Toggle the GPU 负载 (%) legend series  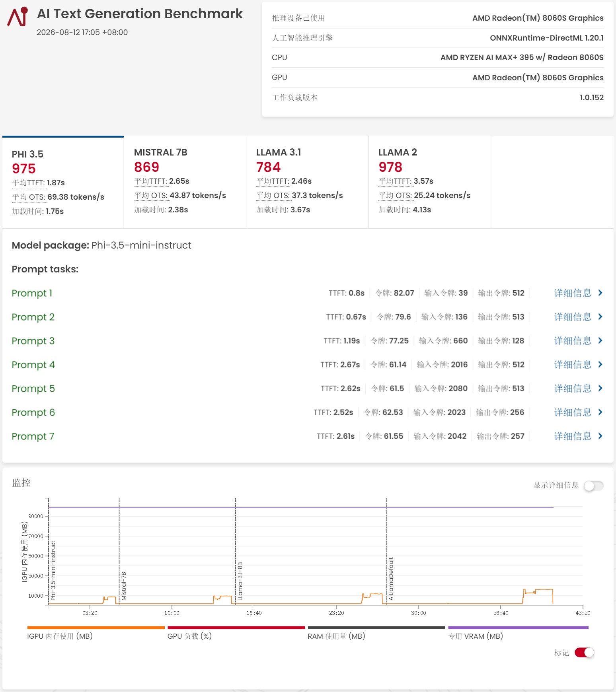pos(236,633)
